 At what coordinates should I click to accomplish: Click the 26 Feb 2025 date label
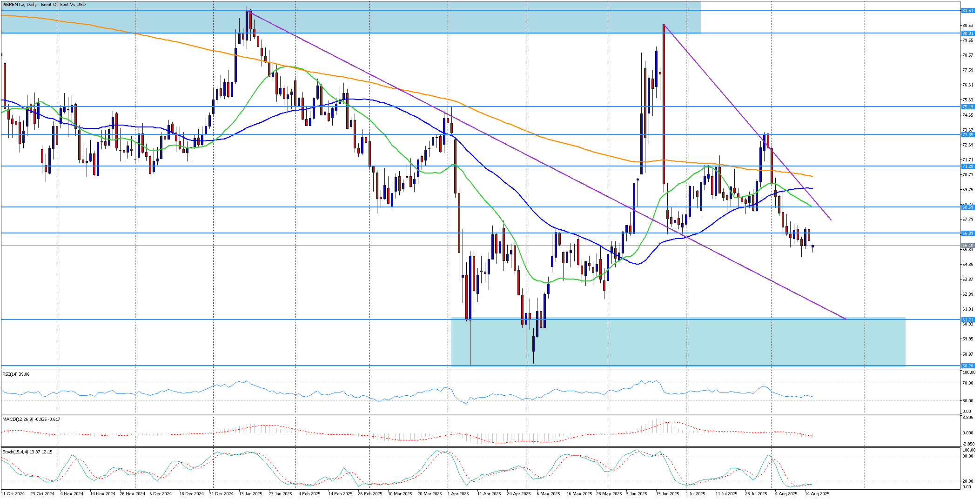pyautogui.click(x=370, y=493)
